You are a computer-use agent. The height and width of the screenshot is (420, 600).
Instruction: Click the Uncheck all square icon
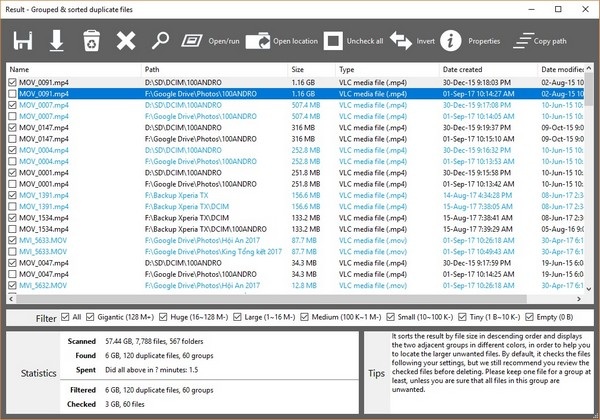(333, 41)
